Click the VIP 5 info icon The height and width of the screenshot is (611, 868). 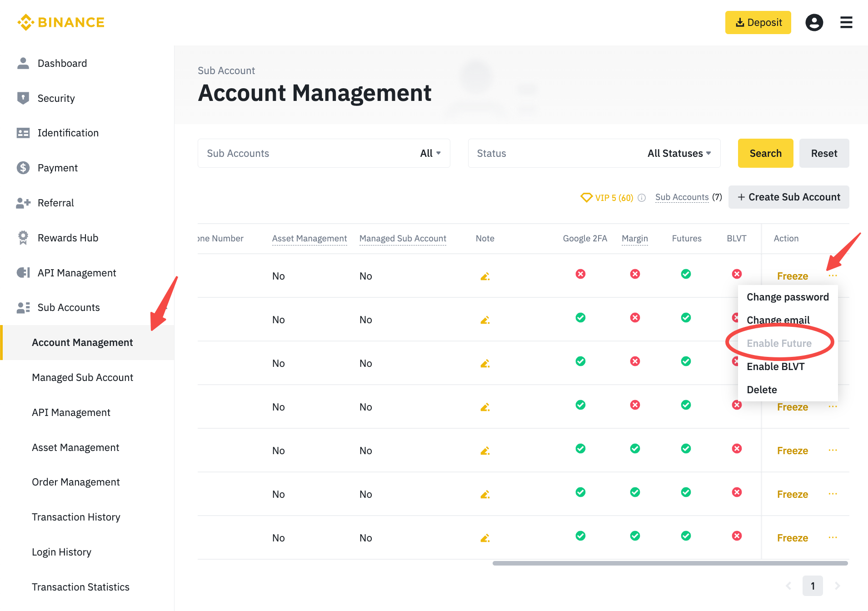coord(642,198)
